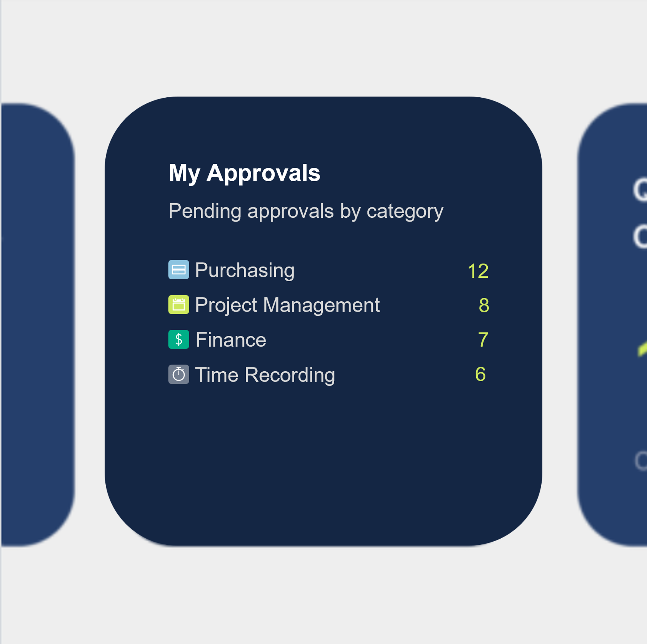This screenshot has width=647, height=644.
Task: Click the Time Recording stopwatch icon
Action: pos(178,374)
